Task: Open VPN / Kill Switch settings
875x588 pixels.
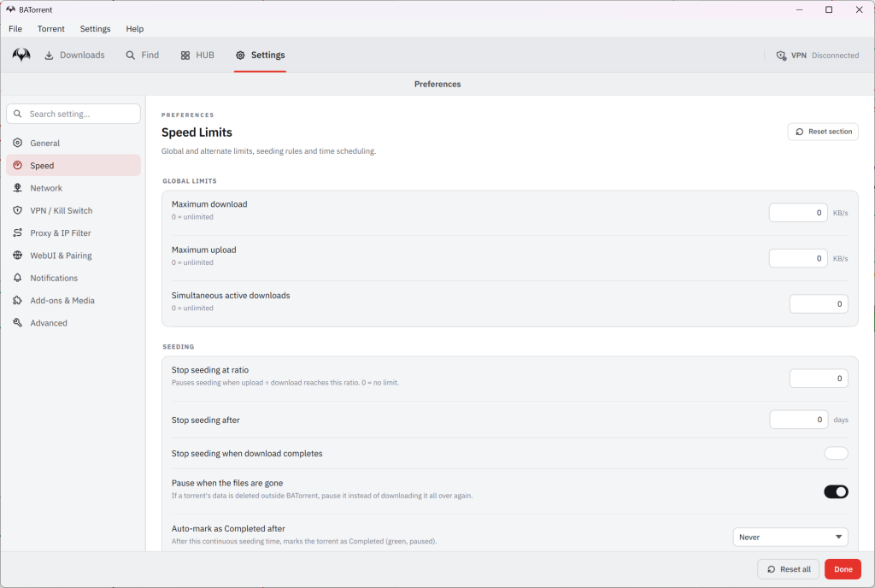Action: [x=73, y=210]
